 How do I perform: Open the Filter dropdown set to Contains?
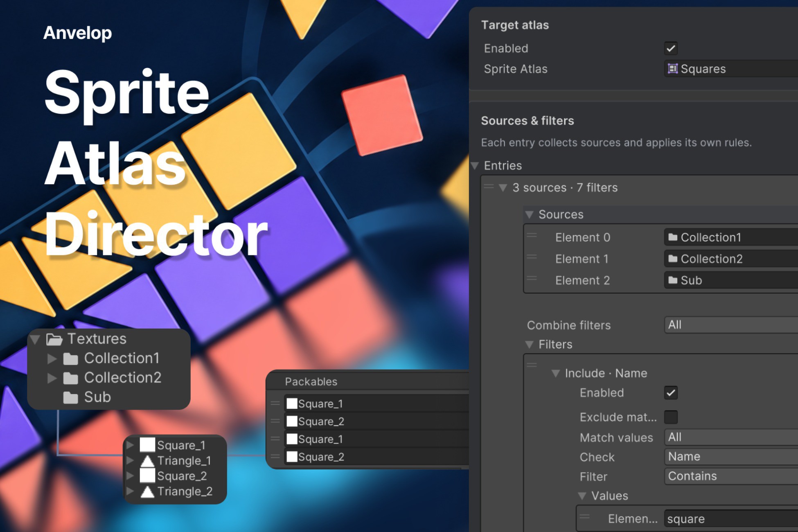pos(731,476)
